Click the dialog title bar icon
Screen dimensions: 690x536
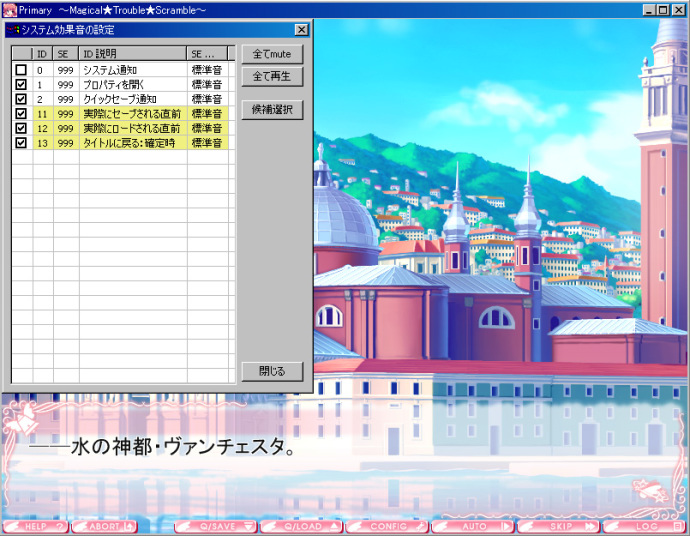(13, 30)
